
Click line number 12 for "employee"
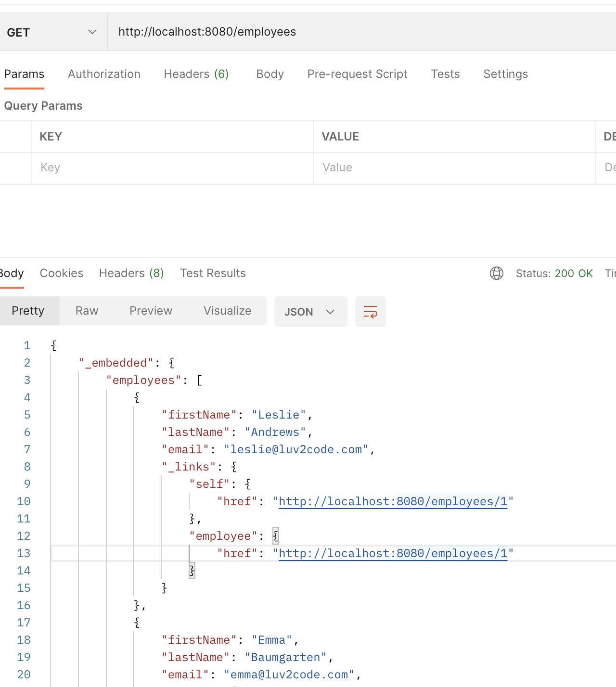pos(24,536)
